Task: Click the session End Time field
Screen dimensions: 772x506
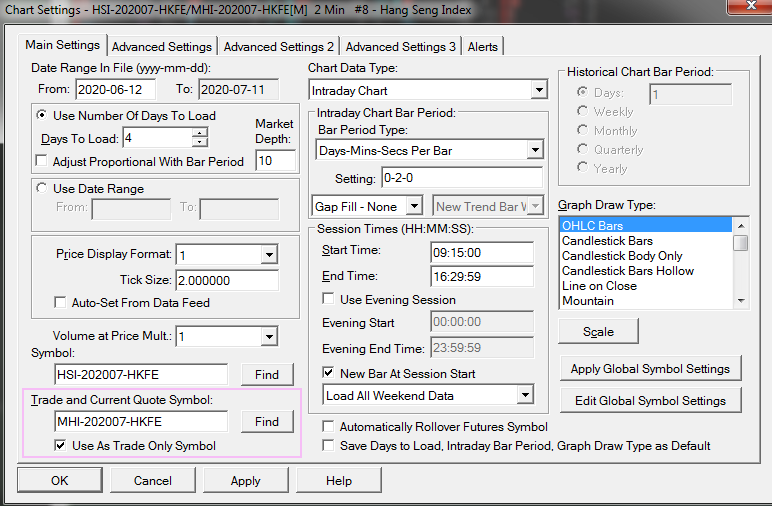Action: click(482, 277)
